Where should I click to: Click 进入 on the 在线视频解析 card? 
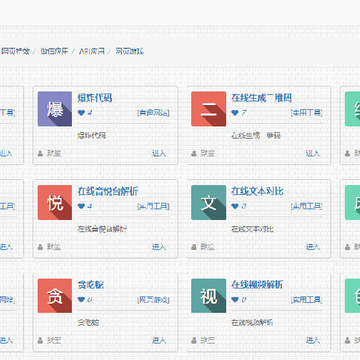[313, 340]
